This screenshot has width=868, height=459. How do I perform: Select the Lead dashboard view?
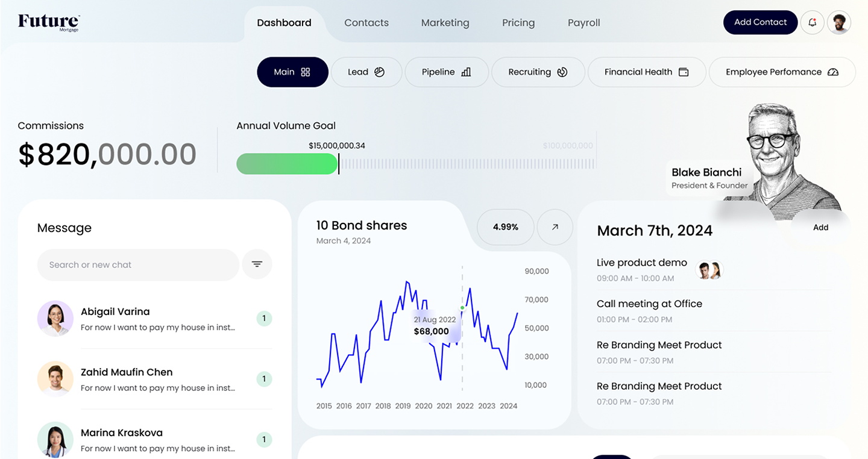click(x=366, y=72)
